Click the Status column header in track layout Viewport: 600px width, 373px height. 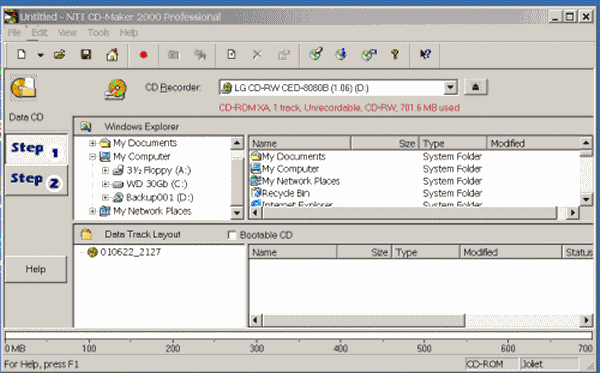(578, 252)
